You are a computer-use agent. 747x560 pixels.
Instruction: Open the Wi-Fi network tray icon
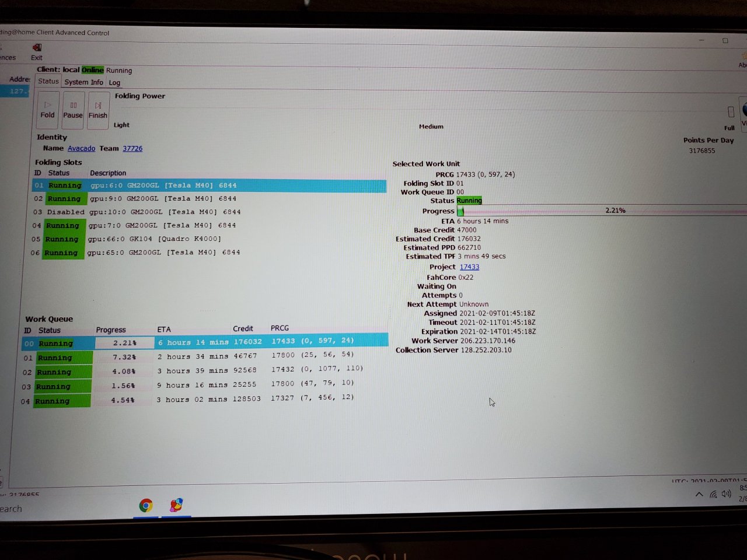pyautogui.click(x=713, y=495)
